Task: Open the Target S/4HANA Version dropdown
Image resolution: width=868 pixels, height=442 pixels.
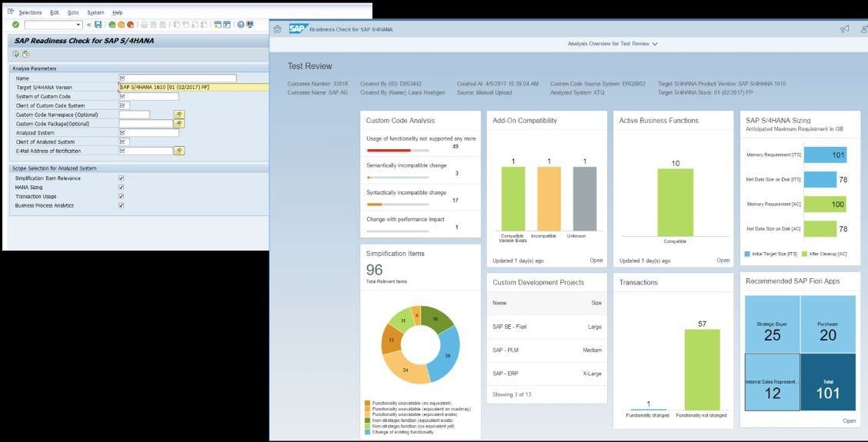Action: click(x=194, y=87)
